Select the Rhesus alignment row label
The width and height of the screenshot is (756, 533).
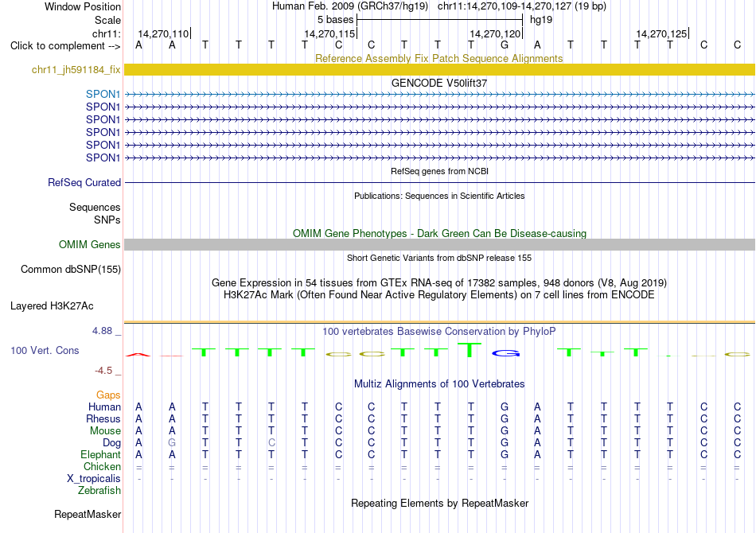tap(103, 419)
